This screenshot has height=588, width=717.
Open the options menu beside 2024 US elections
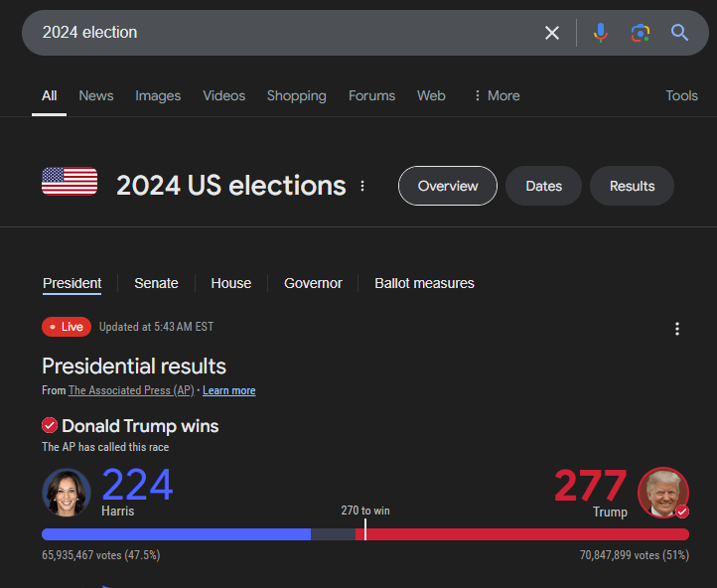pyautogui.click(x=362, y=186)
